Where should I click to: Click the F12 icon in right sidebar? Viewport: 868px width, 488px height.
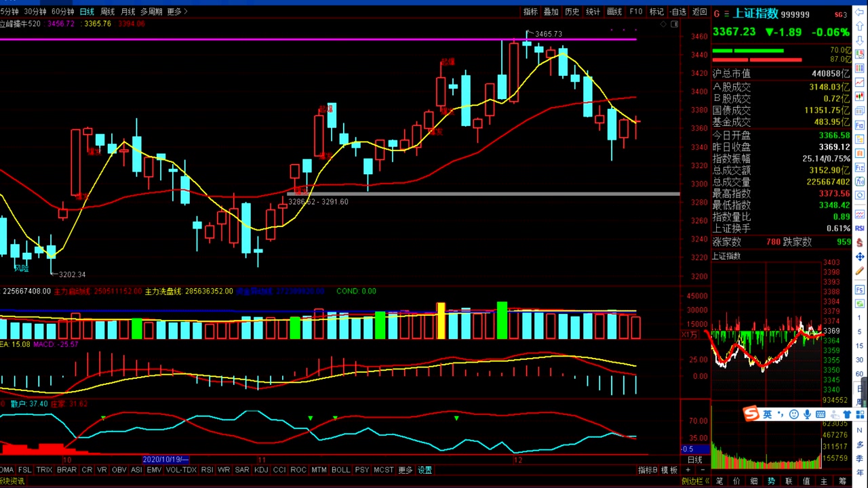pos(860,167)
